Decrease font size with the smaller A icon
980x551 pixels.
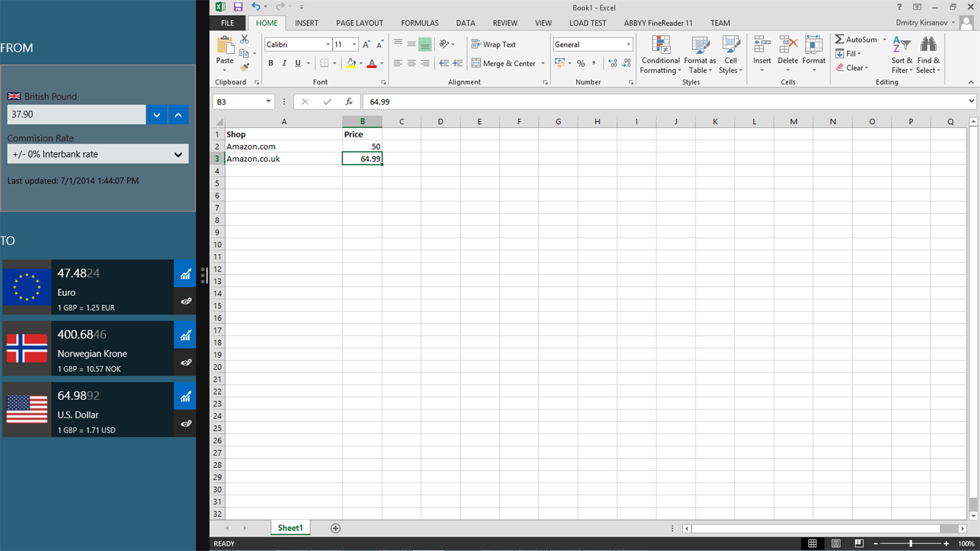tap(380, 44)
